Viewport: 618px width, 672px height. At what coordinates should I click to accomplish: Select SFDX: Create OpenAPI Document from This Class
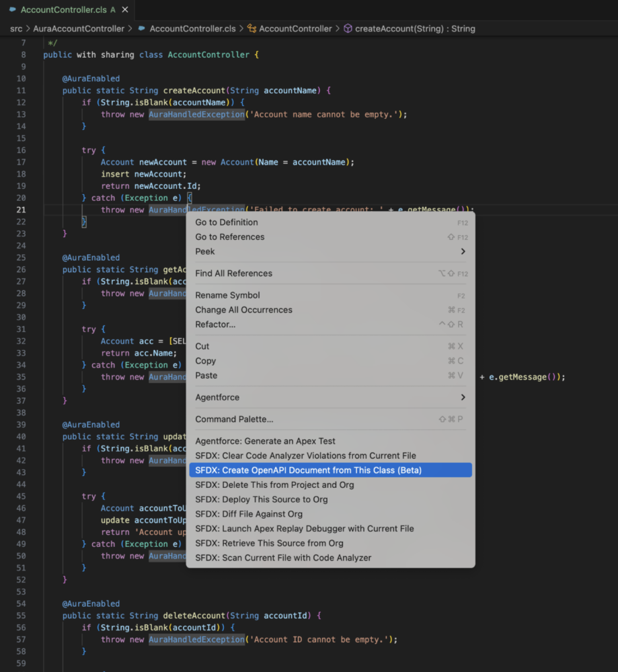tap(331, 470)
